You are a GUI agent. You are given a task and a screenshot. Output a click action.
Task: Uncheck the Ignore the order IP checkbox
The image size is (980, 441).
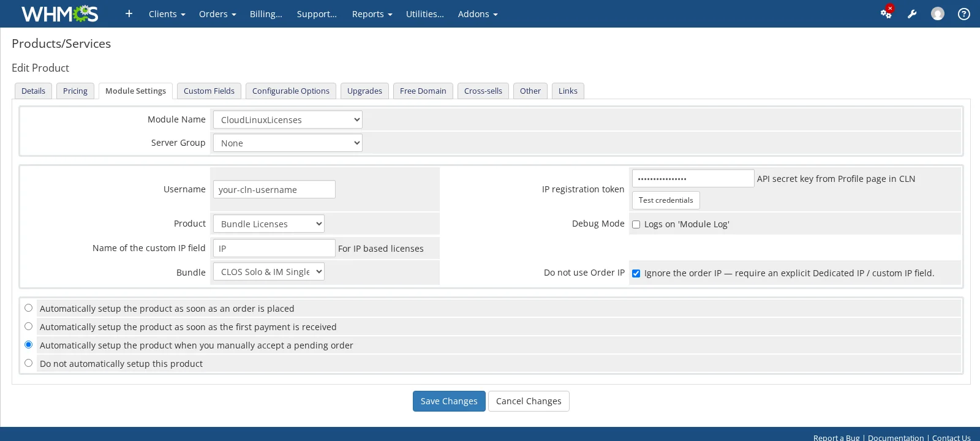tap(636, 273)
